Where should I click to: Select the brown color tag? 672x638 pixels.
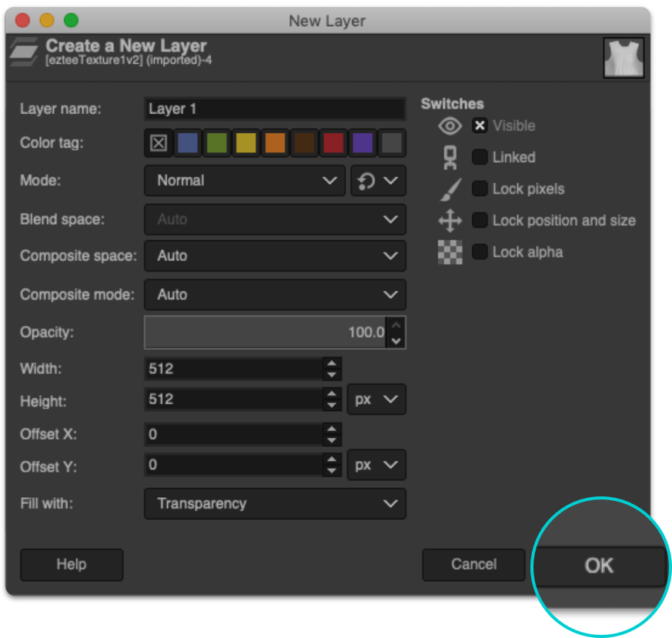click(x=304, y=142)
